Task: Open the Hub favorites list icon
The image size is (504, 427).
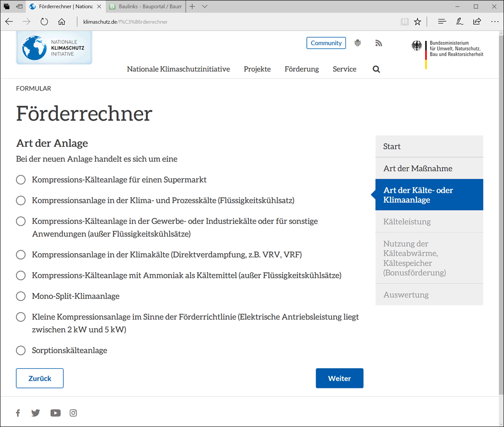Action: coord(442,22)
